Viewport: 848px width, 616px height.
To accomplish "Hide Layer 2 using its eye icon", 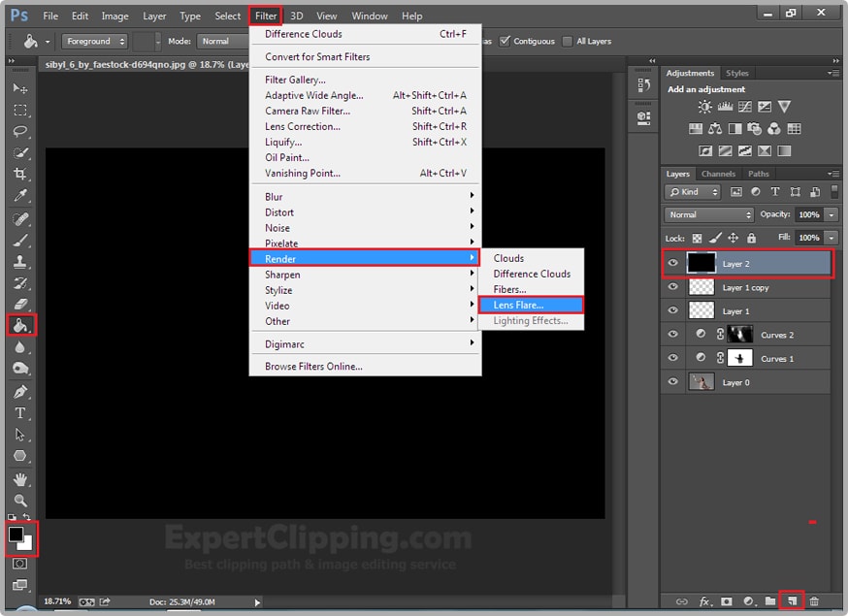I will coord(672,264).
